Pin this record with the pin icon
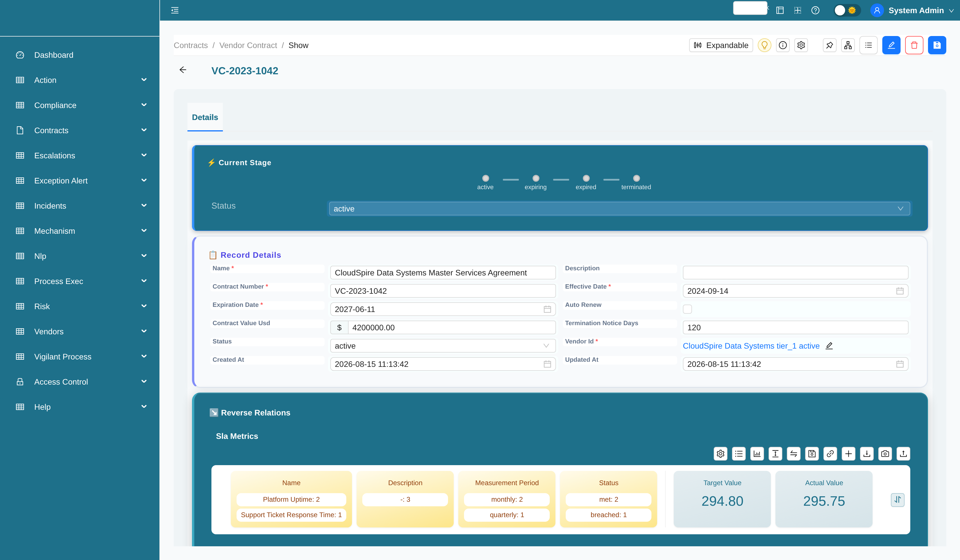Screen dimensions: 960x560 829,45
